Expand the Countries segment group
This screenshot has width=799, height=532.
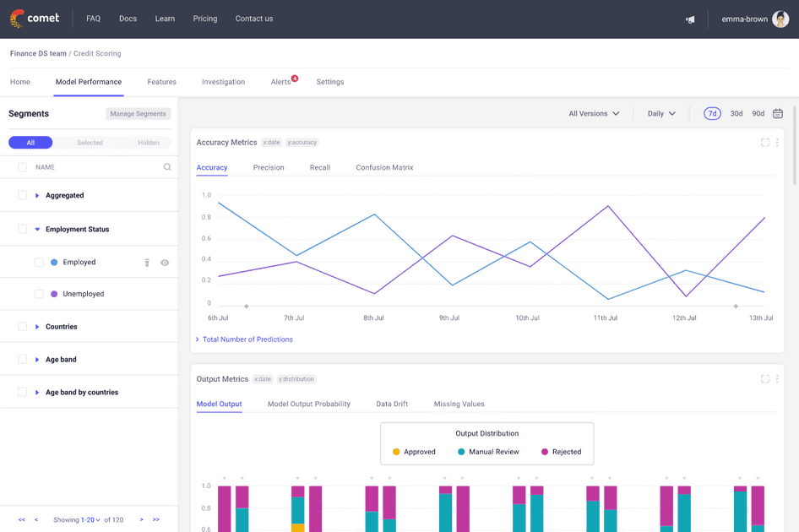coord(35,327)
